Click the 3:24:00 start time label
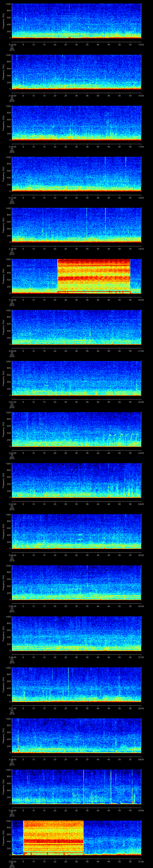Screen dimensions: 153x868 click(x=12, y=555)
